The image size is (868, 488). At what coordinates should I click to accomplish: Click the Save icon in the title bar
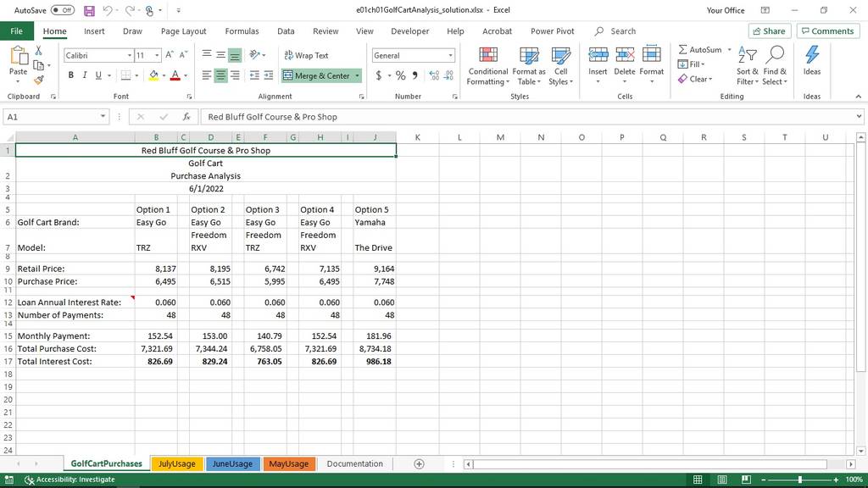pyautogui.click(x=89, y=10)
